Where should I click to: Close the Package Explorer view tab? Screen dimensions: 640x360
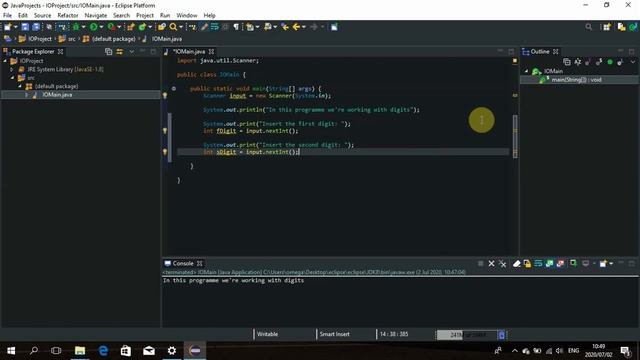click(x=60, y=52)
